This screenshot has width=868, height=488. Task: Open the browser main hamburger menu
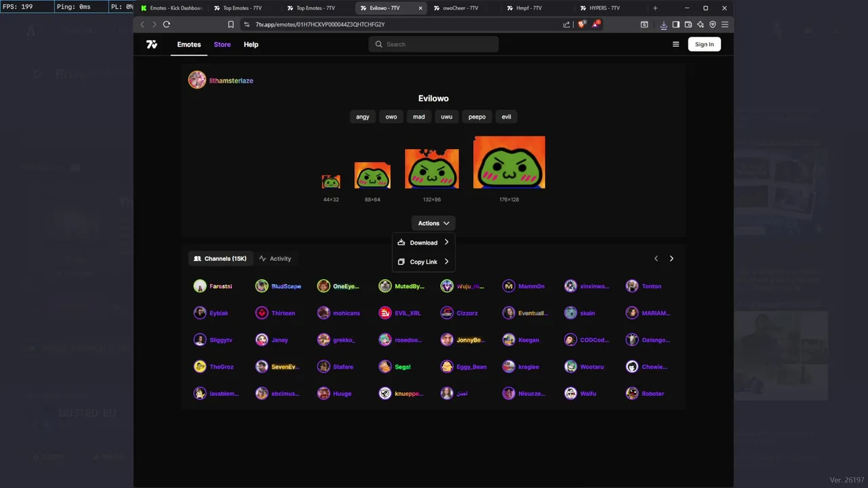[725, 24]
